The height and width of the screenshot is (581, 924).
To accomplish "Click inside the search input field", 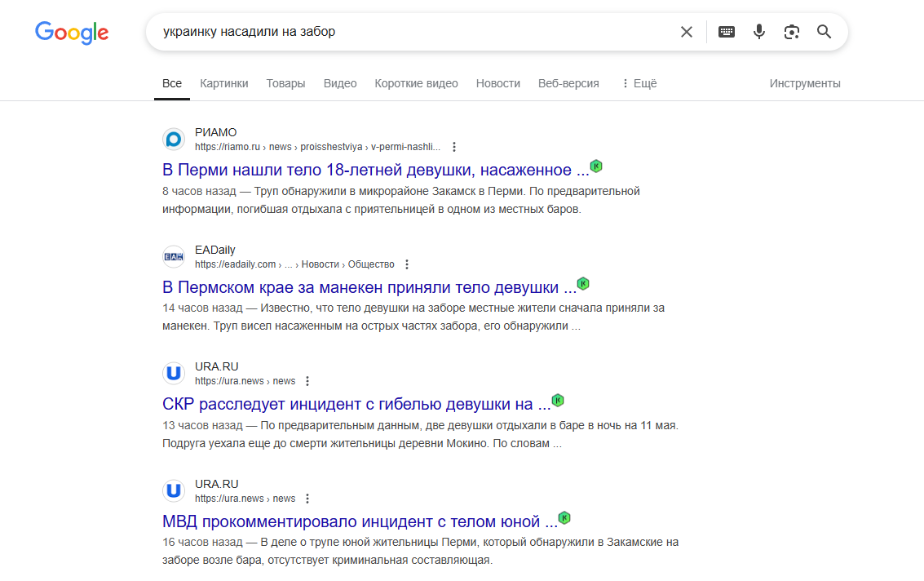I will (x=413, y=32).
